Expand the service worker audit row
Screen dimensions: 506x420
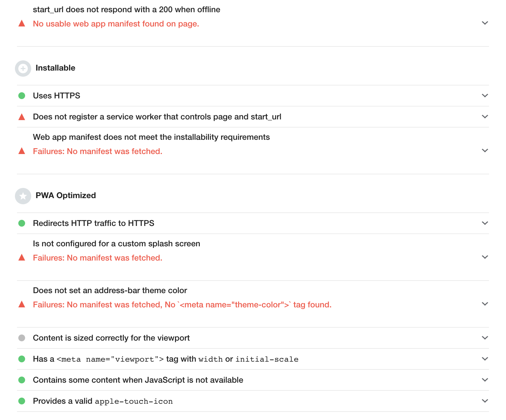(x=485, y=117)
